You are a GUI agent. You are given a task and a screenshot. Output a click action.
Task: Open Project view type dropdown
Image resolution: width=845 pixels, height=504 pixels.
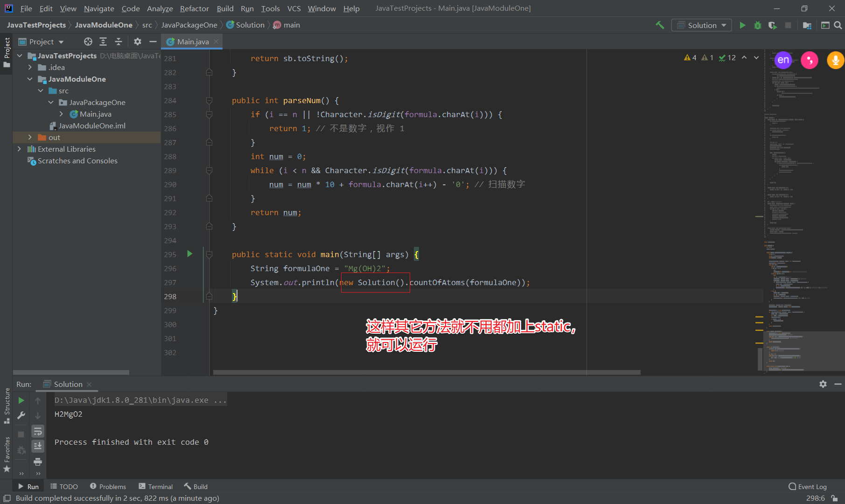tap(41, 42)
